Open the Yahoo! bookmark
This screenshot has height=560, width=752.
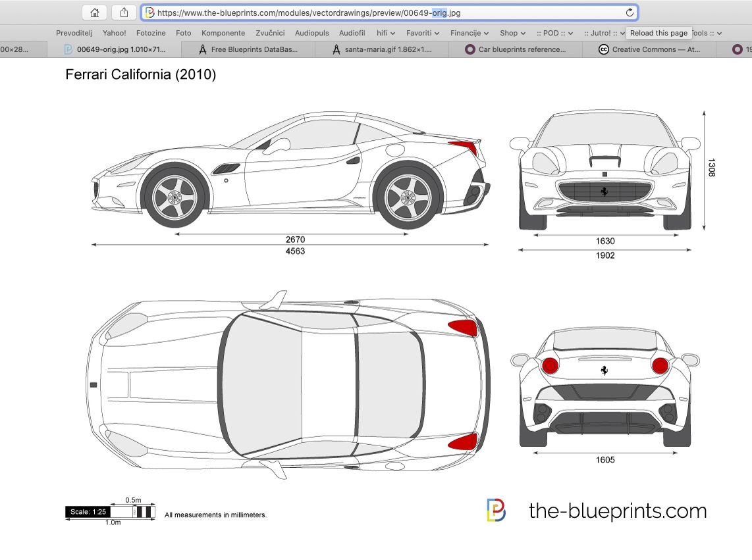pos(114,33)
